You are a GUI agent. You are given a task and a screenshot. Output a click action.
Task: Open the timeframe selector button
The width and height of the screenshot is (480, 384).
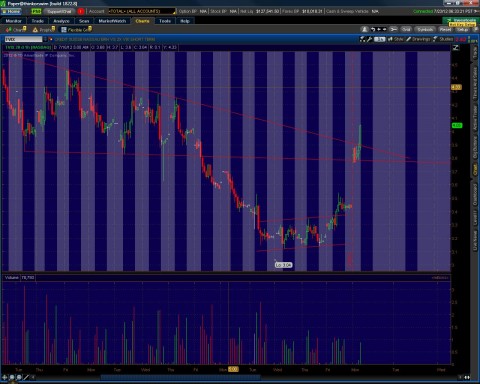click(x=379, y=39)
